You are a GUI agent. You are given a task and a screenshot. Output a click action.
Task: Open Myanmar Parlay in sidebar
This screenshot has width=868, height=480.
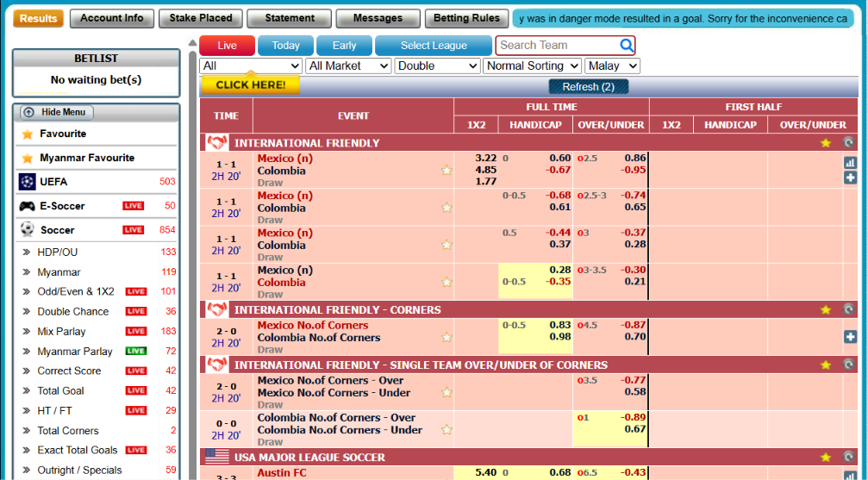point(75,351)
